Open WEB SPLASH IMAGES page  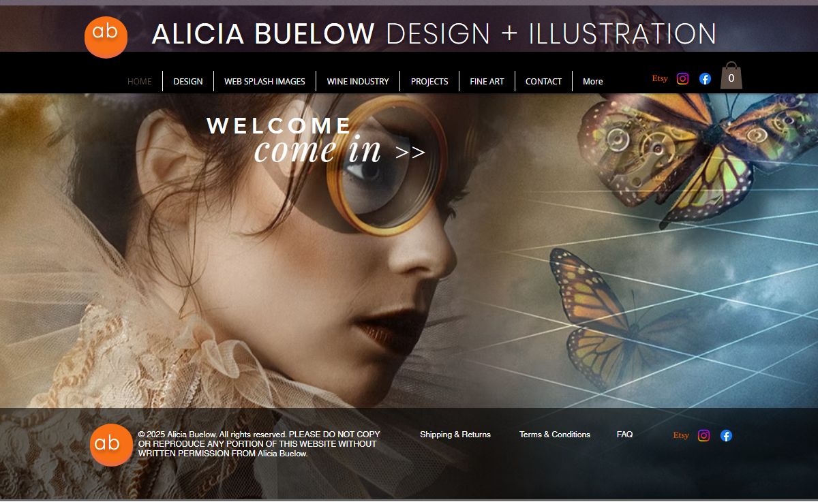(265, 81)
